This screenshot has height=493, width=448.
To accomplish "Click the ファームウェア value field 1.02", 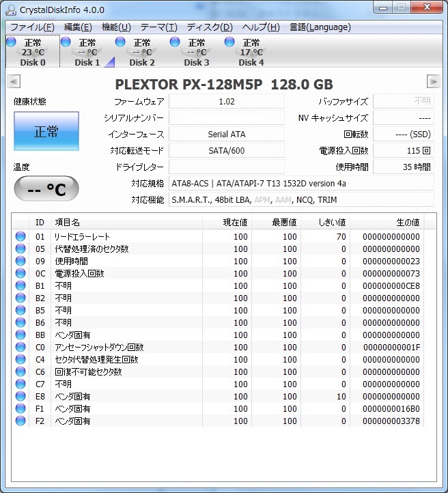I will [x=227, y=102].
